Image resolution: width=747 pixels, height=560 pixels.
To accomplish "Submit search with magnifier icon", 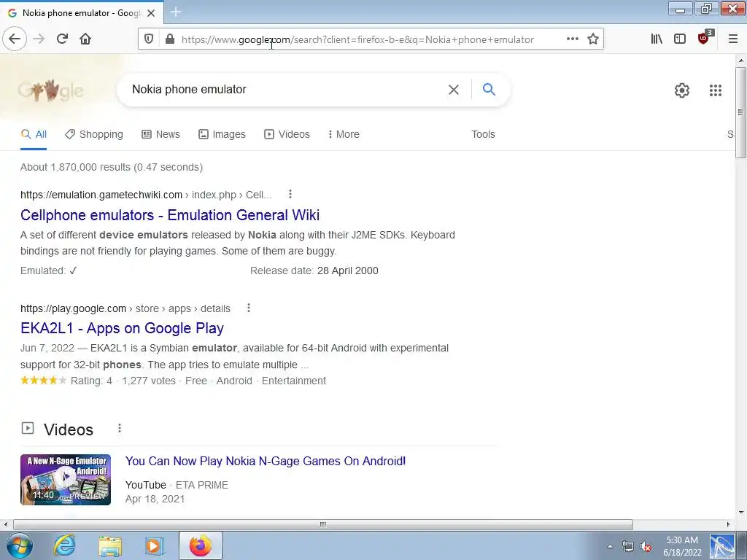I will (x=489, y=89).
